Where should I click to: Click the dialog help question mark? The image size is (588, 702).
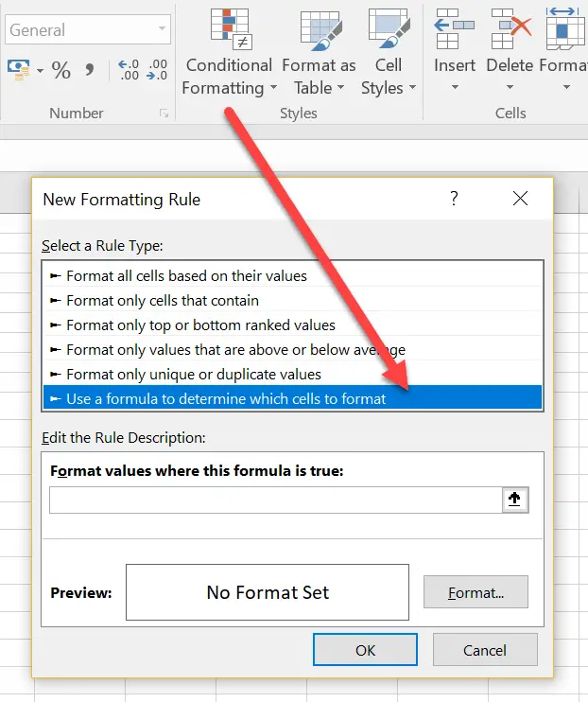[x=454, y=199]
